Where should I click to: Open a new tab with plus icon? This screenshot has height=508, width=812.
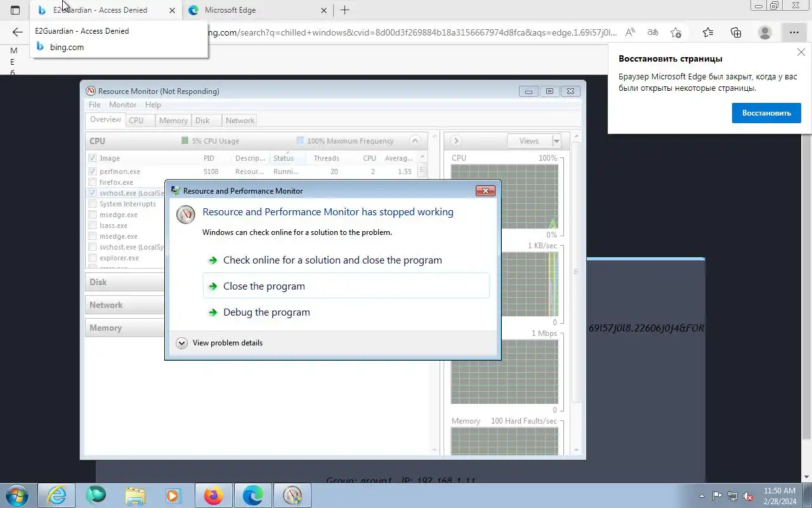tap(344, 10)
